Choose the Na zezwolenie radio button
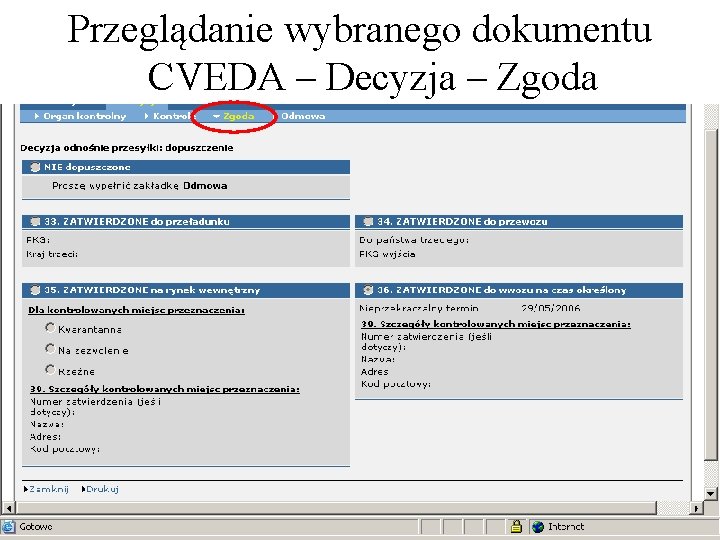The image size is (720, 540). [50, 349]
